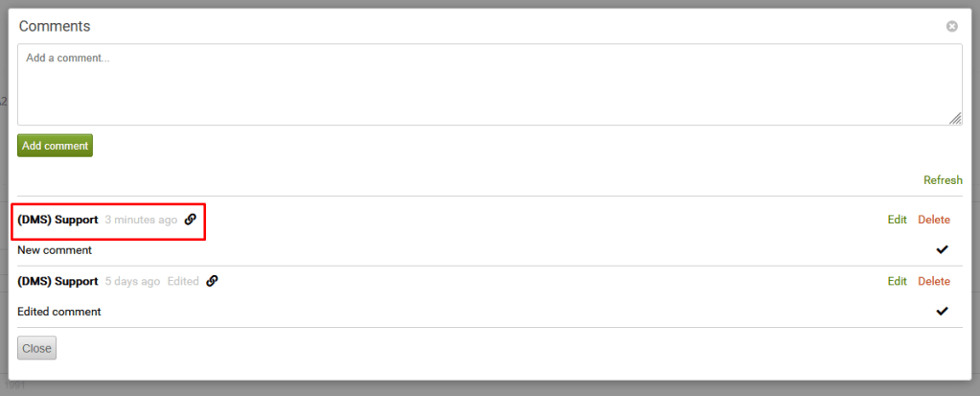Click the '5 days ago' timestamp

pyautogui.click(x=132, y=281)
